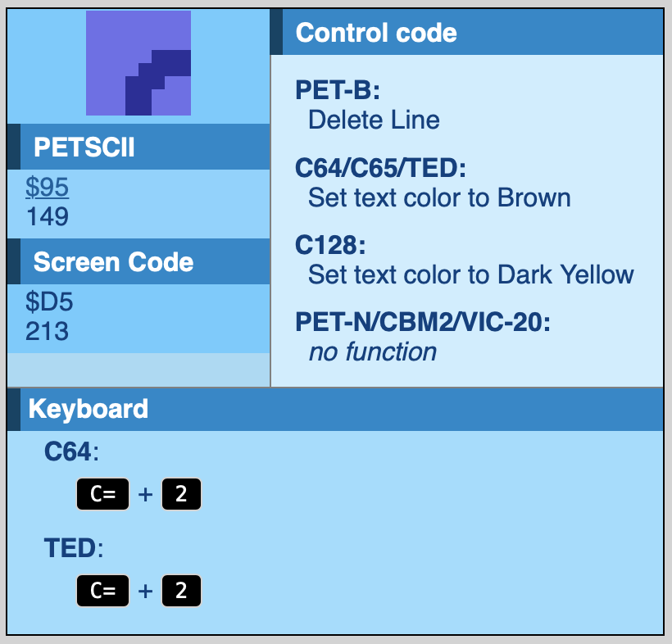Click the italic "no function" text
672x644 pixels.
click(x=372, y=352)
